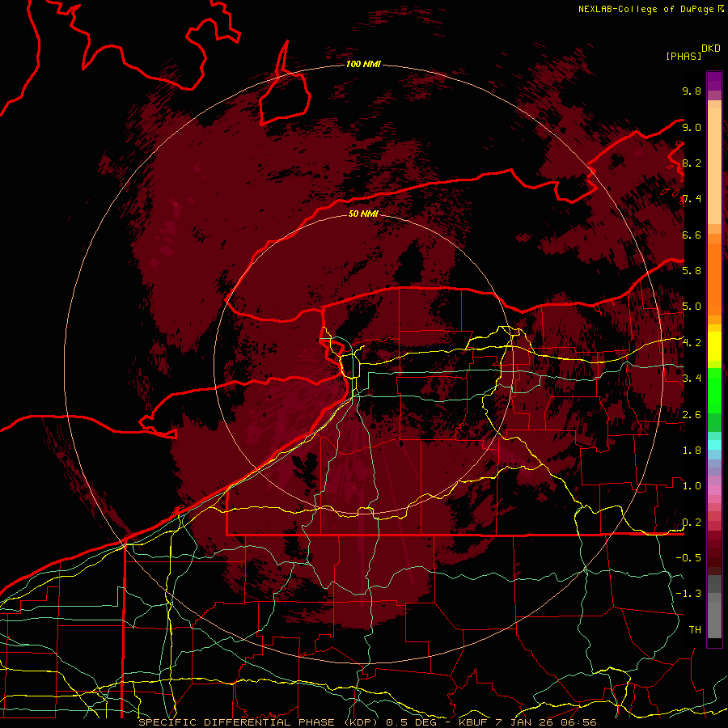Click the 5.0 scale value

692,307
